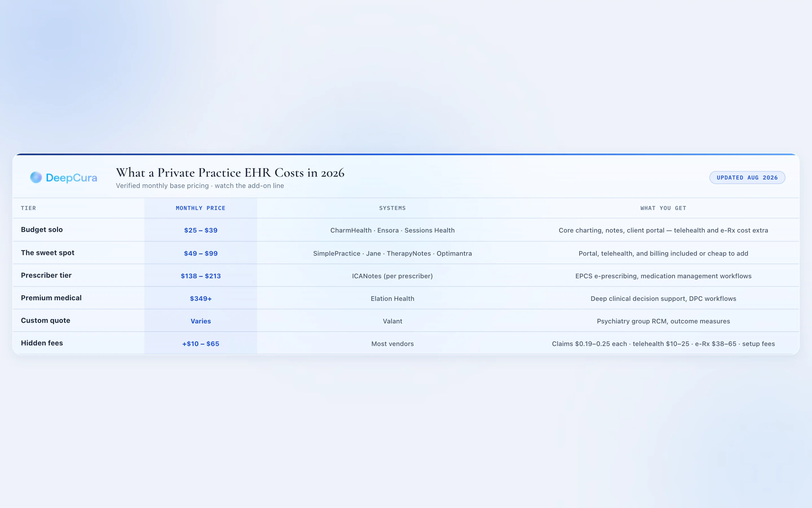Click the 'Valant' systems cell
This screenshot has height=508, width=812.
[392, 321]
